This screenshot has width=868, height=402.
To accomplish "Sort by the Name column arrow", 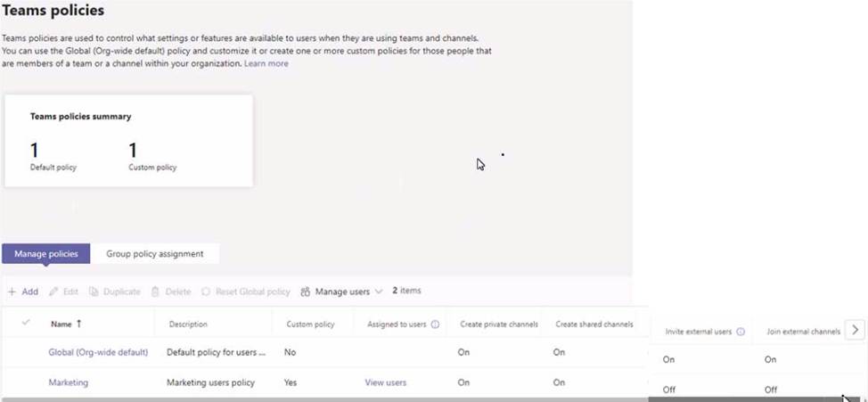I will (x=79, y=324).
